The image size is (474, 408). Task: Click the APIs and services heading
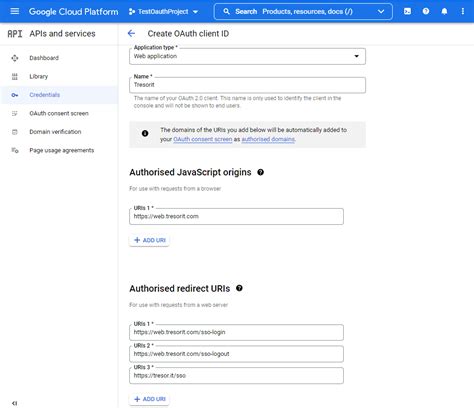click(x=62, y=34)
